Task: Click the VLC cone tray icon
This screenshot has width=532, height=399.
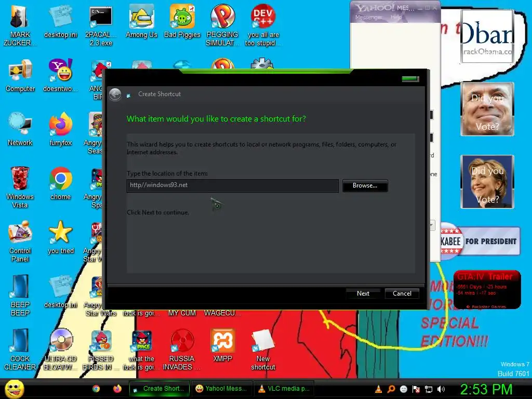Action: pyautogui.click(x=379, y=389)
